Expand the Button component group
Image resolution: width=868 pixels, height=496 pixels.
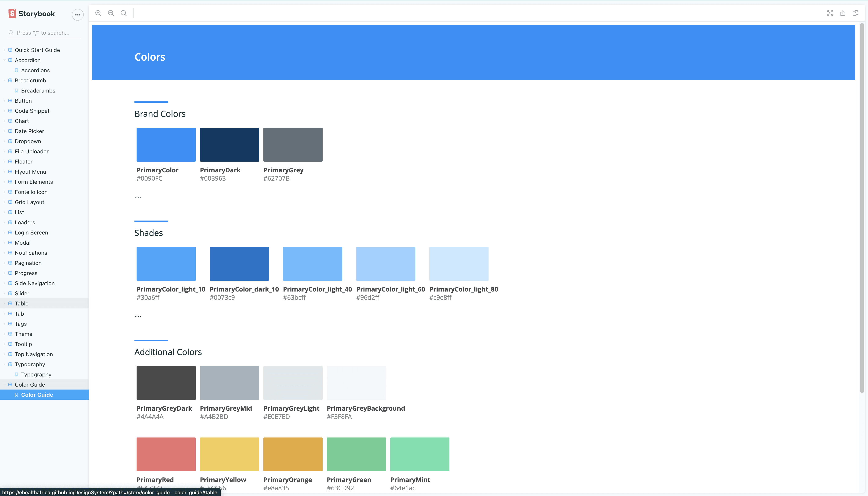point(23,101)
